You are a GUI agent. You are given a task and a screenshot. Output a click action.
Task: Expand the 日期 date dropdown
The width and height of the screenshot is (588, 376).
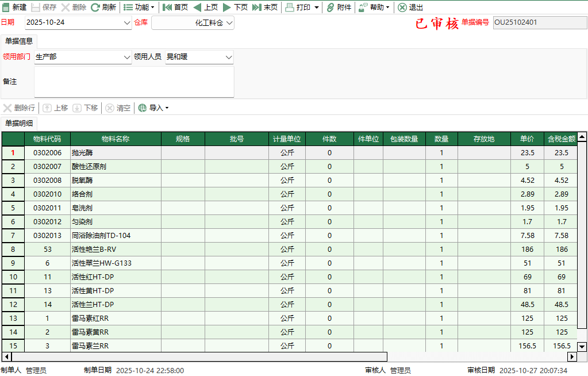[127, 23]
